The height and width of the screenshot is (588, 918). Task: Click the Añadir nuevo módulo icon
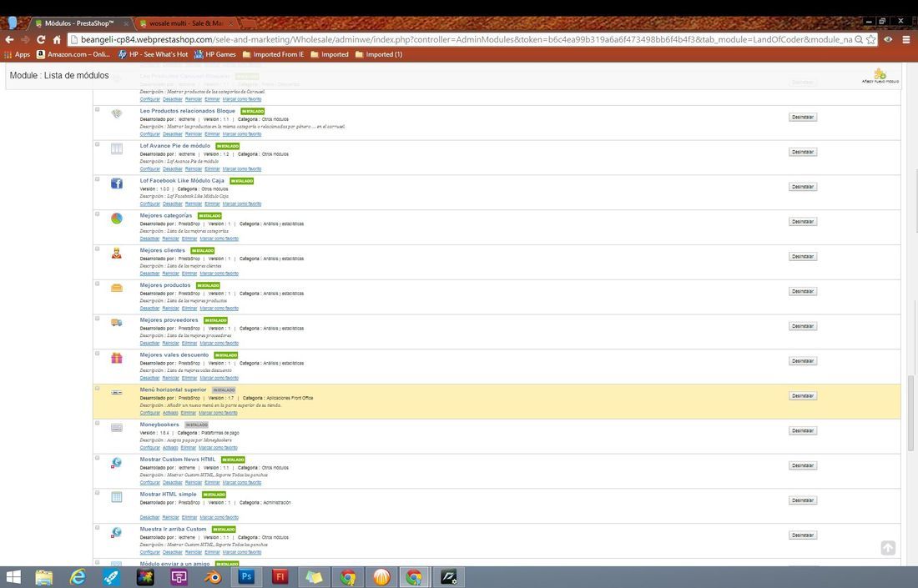click(x=880, y=75)
